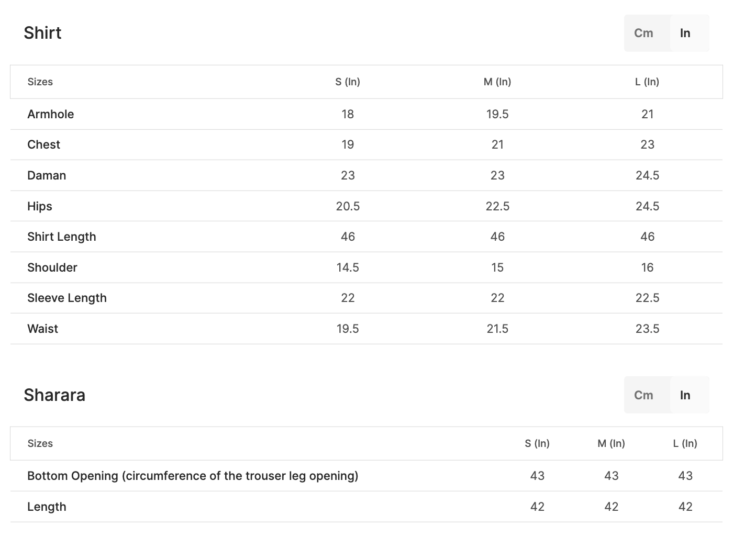Image resolution: width=733 pixels, height=560 pixels.
Task: Click the Shirt section heading
Action: 42,33
